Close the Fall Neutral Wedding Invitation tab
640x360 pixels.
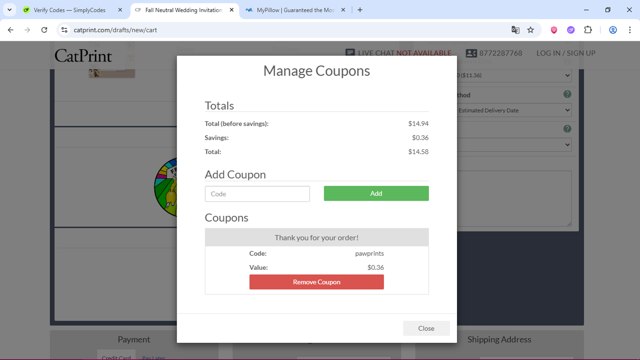click(x=231, y=10)
